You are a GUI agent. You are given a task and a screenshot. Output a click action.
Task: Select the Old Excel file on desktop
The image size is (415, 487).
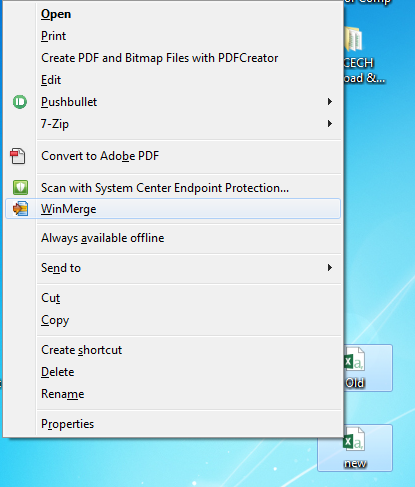click(368, 368)
